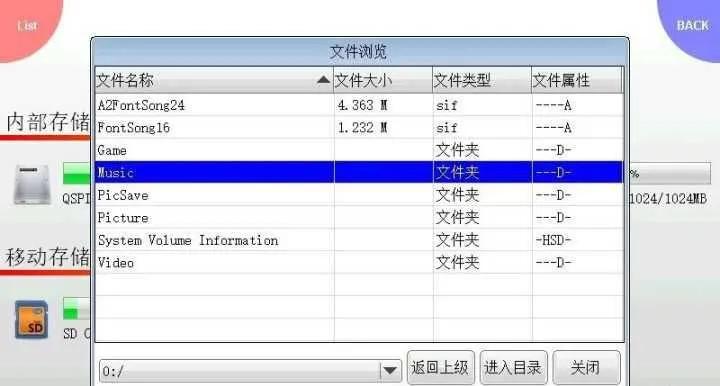
Task: Click the 内部存储 section heading
Action: (48, 122)
